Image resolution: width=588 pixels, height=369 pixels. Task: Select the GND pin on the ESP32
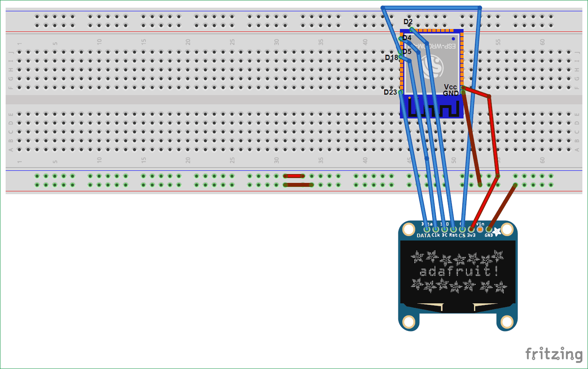[x=463, y=93]
